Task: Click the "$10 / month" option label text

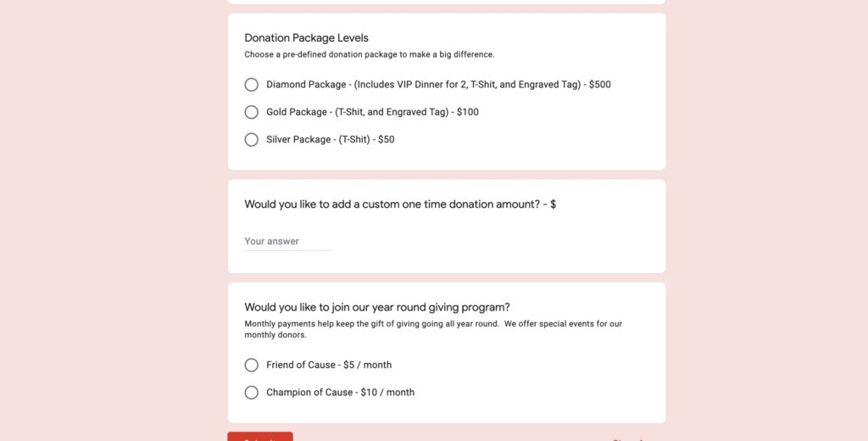Action: (340, 393)
